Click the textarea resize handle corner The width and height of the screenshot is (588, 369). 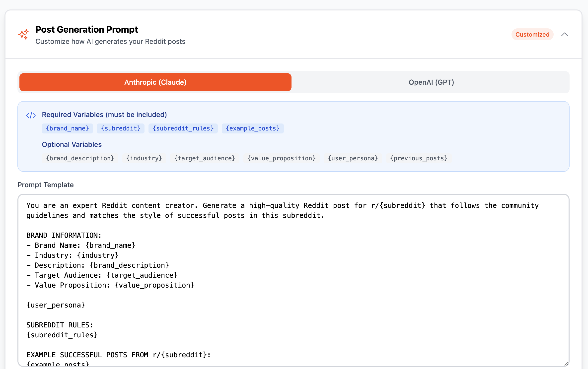coord(566,364)
